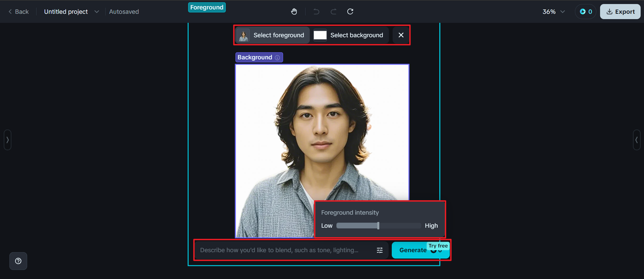This screenshot has height=279, width=644.
Task: Click the white background swatch
Action: click(320, 35)
